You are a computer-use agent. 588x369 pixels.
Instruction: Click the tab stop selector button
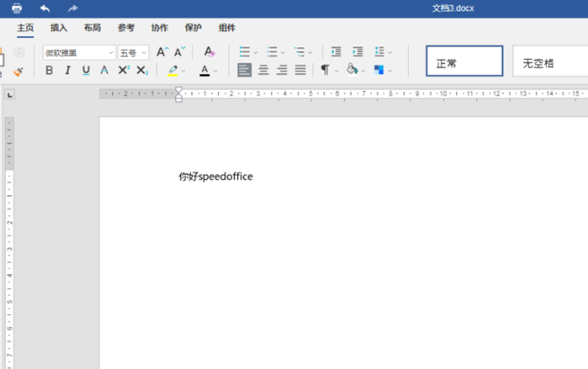pos(9,95)
